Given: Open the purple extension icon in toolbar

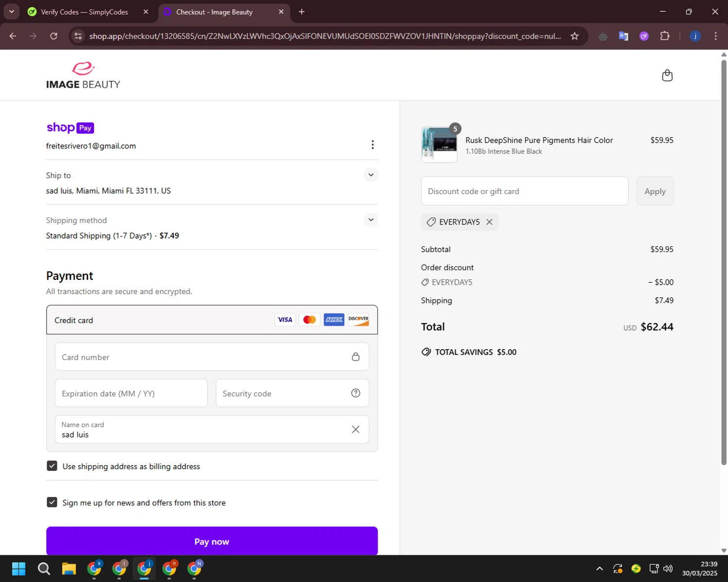Looking at the screenshot, I should 644,36.
